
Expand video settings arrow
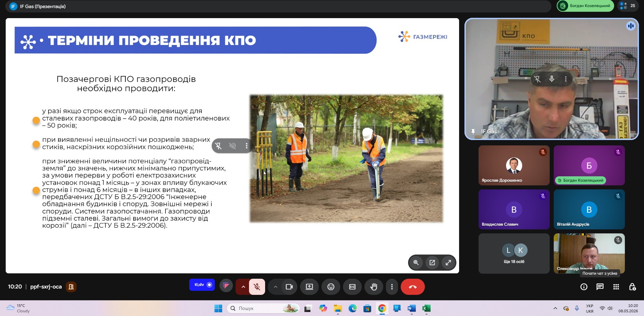point(276,287)
